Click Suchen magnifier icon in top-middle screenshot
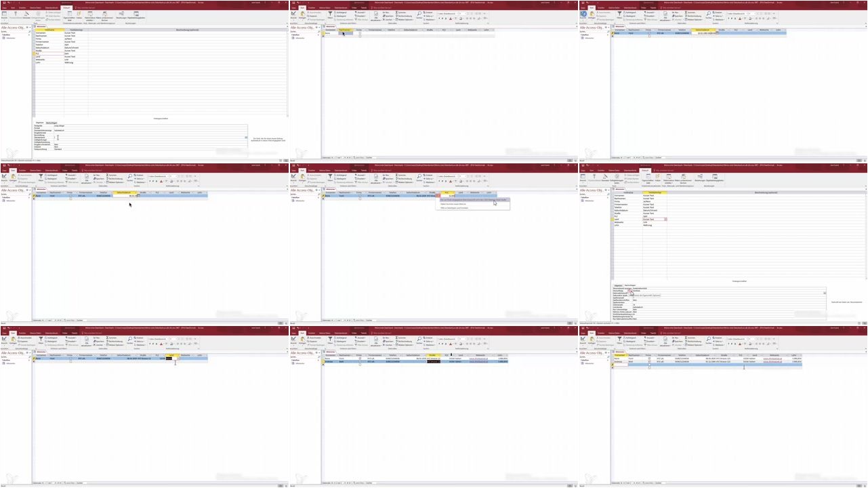The image size is (868, 488). (x=419, y=15)
